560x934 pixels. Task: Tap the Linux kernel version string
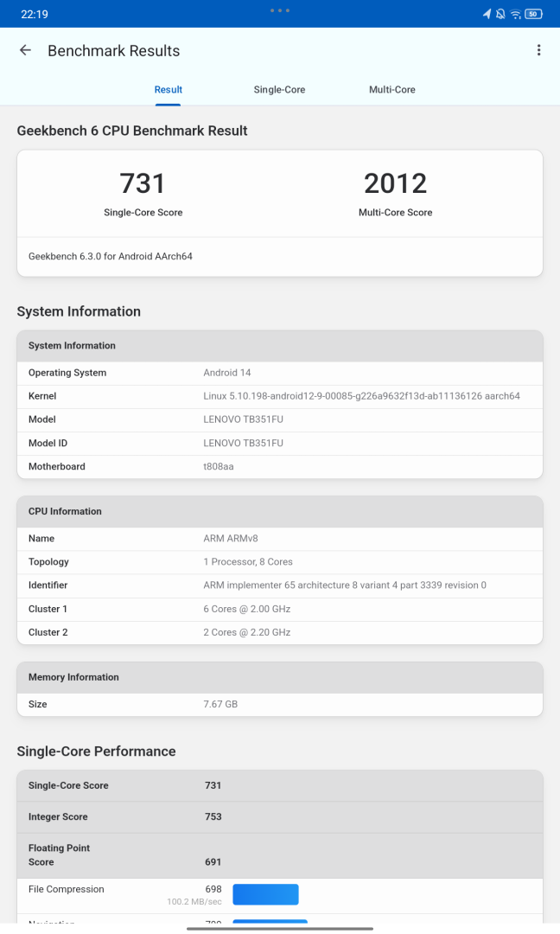click(x=362, y=396)
